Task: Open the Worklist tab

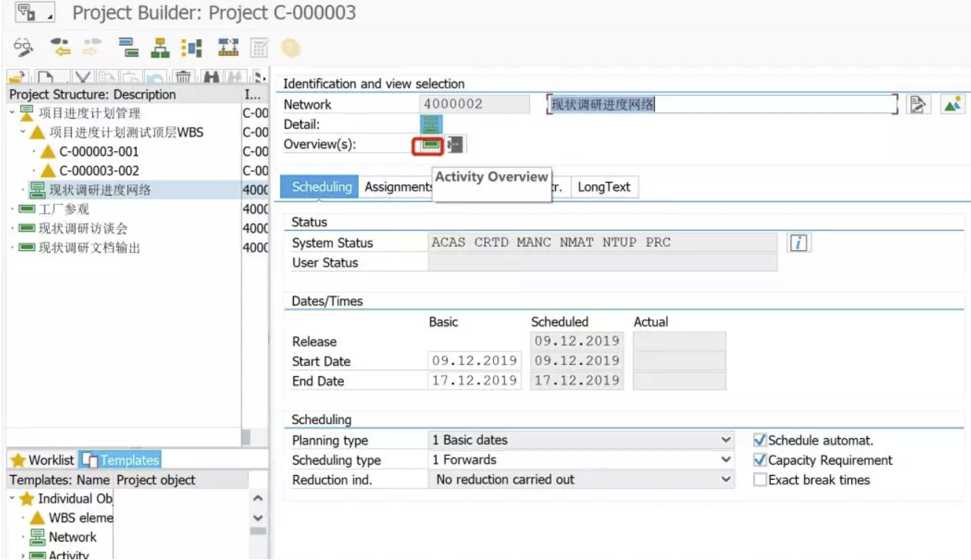Action: point(43,460)
